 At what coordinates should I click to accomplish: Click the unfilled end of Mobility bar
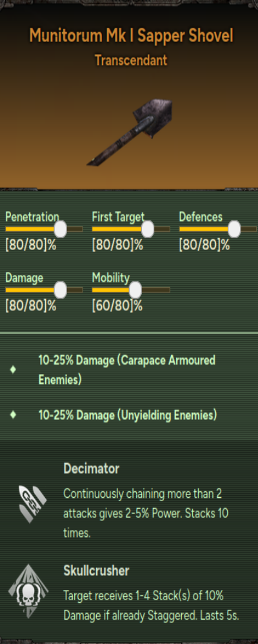click(156, 290)
